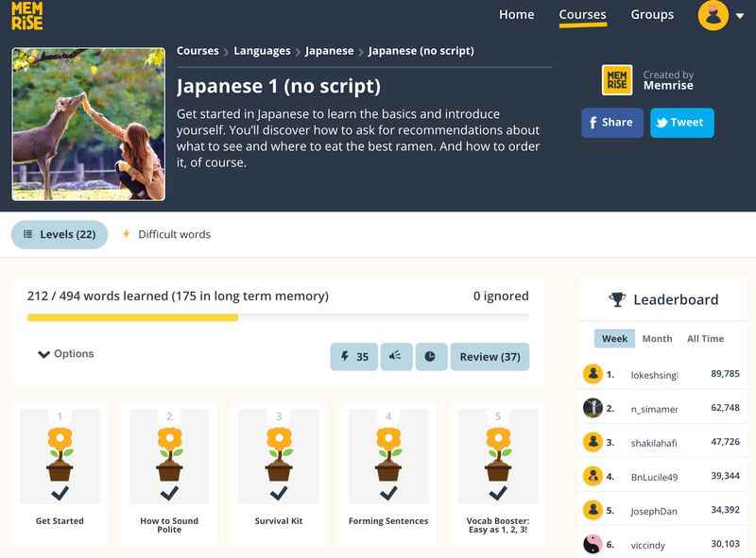Open level 5 Vocab Booster flower
Image resolution: width=756 pixels, height=558 pixels.
click(498, 454)
